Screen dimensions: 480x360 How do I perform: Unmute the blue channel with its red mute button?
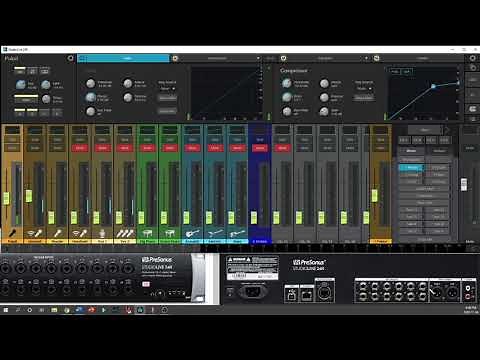coord(260,148)
